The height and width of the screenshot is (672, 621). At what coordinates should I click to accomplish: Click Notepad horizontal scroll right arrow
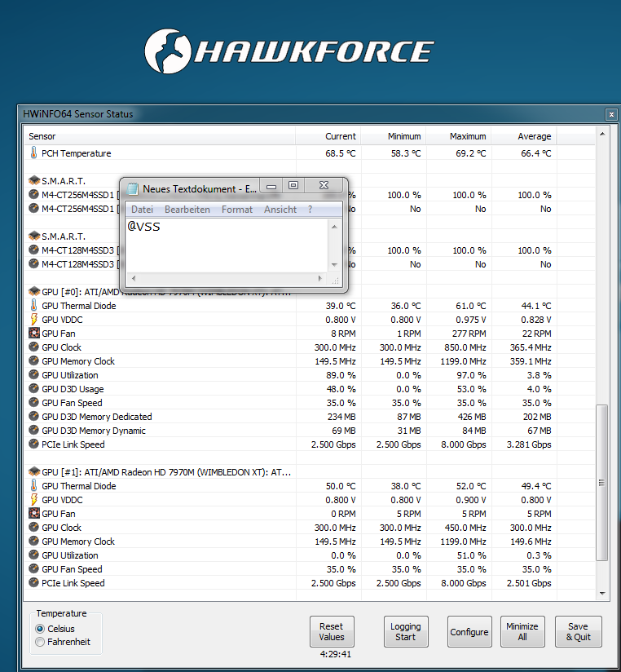pyautogui.click(x=320, y=278)
